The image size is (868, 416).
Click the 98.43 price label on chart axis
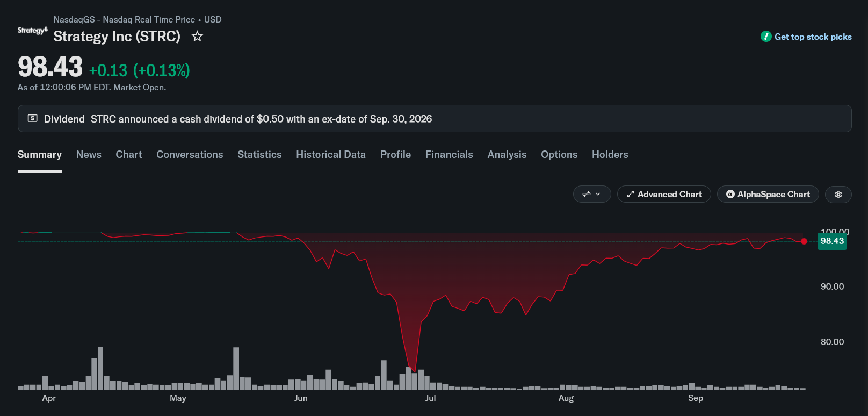tap(832, 241)
